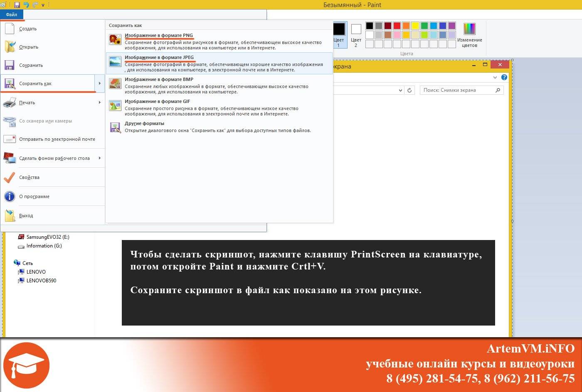Select SamsungEVO32 (E:) drive in tree
582x392 pixels.
44,237
